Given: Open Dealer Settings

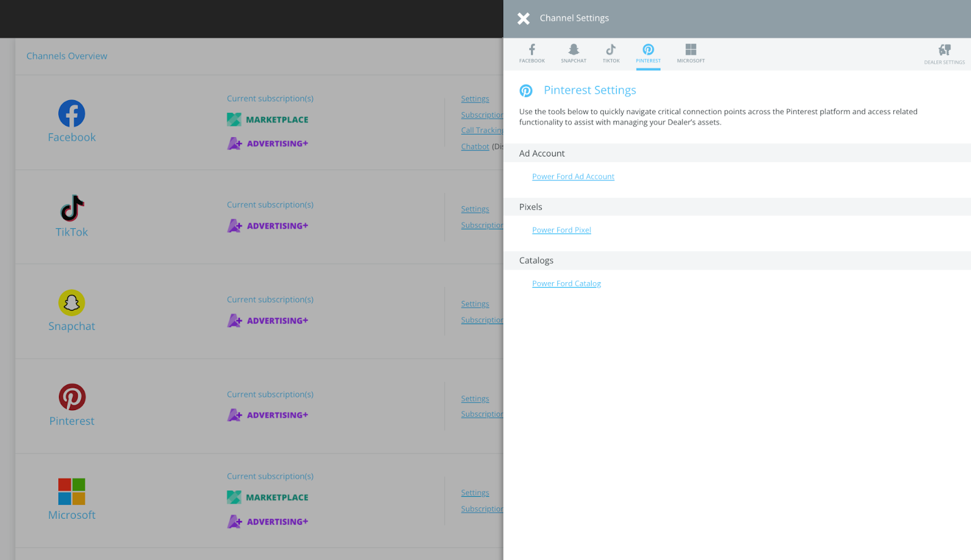Looking at the screenshot, I should pyautogui.click(x=944, y=54).
